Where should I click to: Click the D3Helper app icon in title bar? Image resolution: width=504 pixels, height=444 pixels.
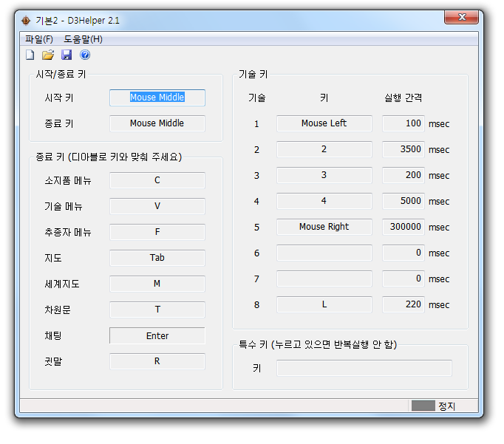(x=26, y=21)
